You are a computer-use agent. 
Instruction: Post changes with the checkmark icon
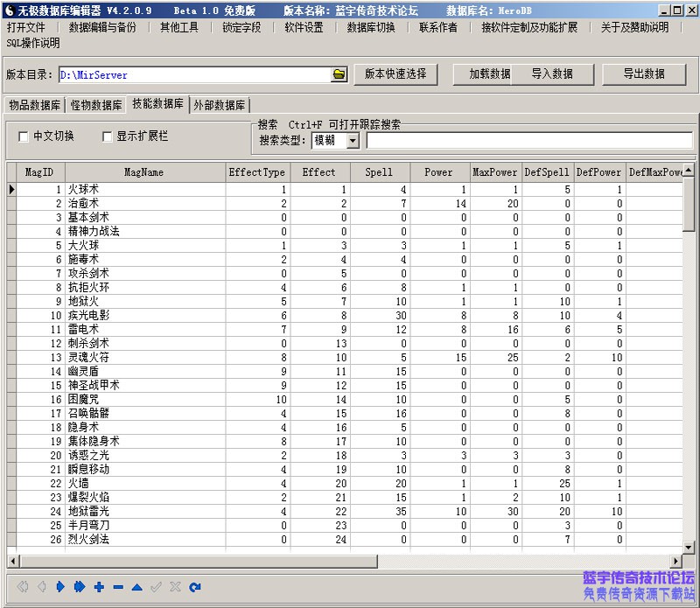[156, 586]
